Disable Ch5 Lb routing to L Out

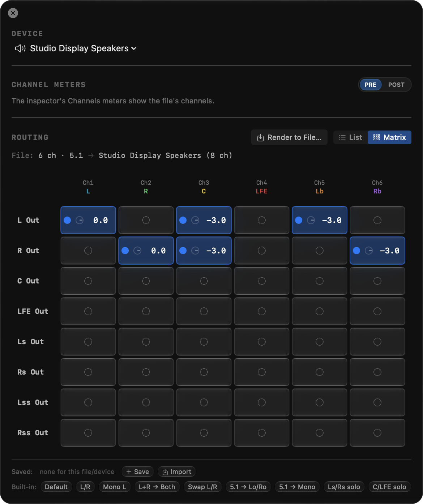(x=299, y=220)
